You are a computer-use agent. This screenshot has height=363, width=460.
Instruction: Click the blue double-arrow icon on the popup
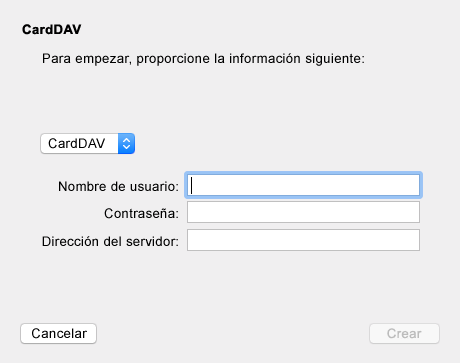click(126, 144)
